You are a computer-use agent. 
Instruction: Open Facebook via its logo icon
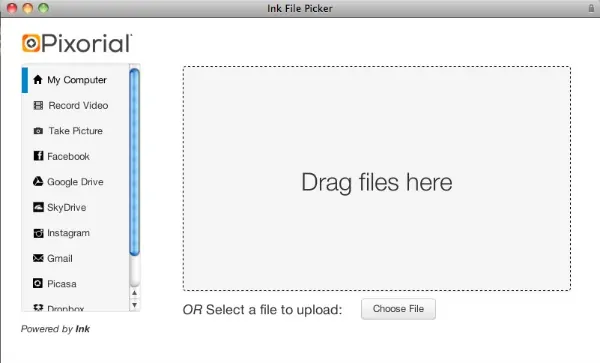38,156
